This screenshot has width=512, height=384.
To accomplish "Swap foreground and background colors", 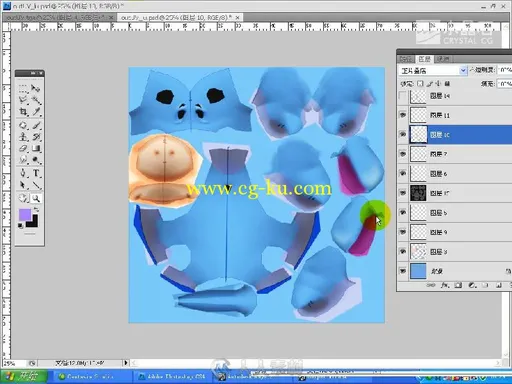I will click(36, 210).
